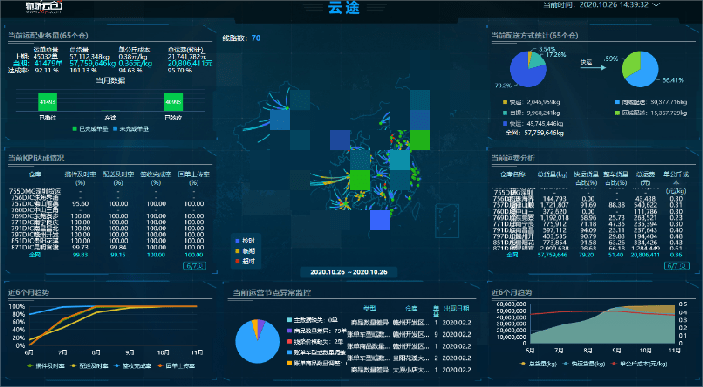Click the 57,112,348kg value in operations panel
This screenshot has width=703, height=387.
point(90,57)
